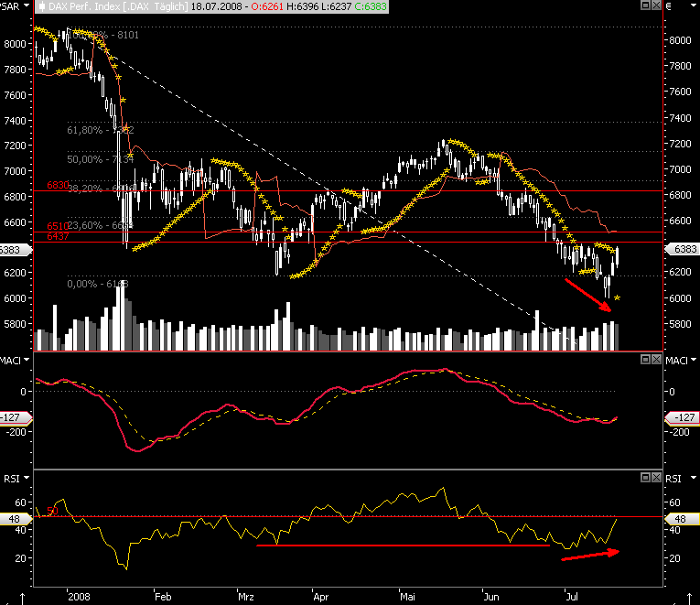Click the Mrz label on time axis
Screen dimensions: 700x605
pos(246,597)
